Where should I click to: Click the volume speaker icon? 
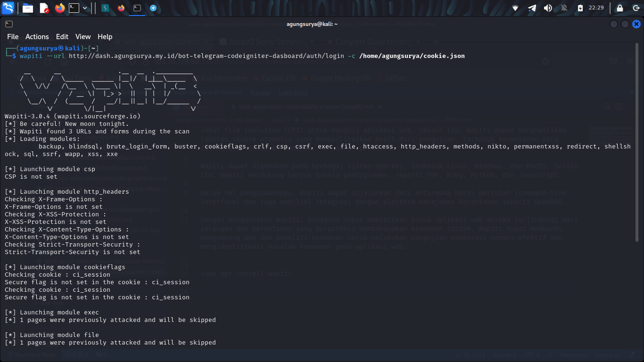pyautogui.click(x=548, y=8)
